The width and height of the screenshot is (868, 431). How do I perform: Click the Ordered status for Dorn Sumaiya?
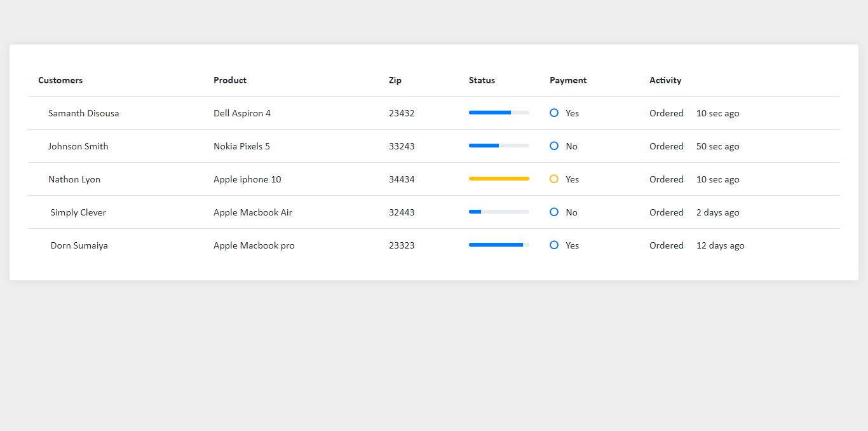[666, 245]
